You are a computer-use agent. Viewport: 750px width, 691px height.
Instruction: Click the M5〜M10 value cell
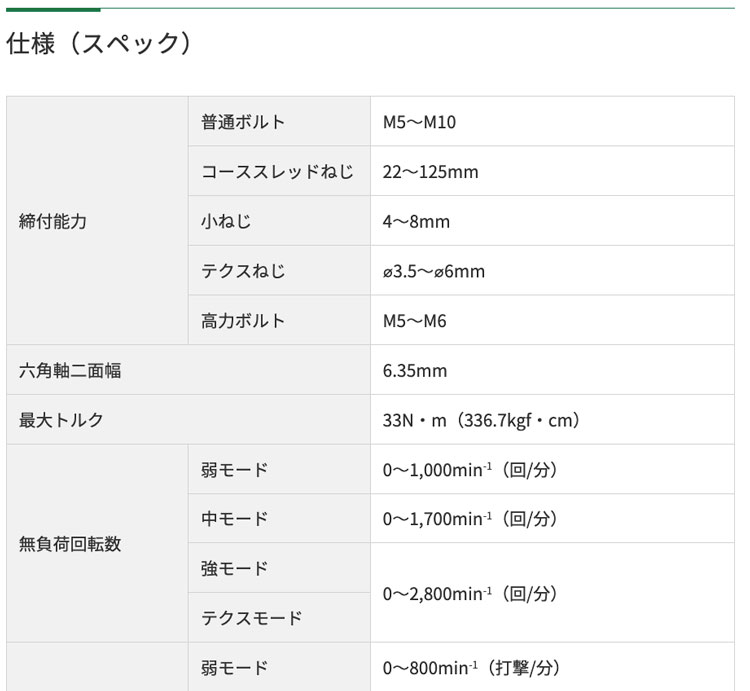419,122
